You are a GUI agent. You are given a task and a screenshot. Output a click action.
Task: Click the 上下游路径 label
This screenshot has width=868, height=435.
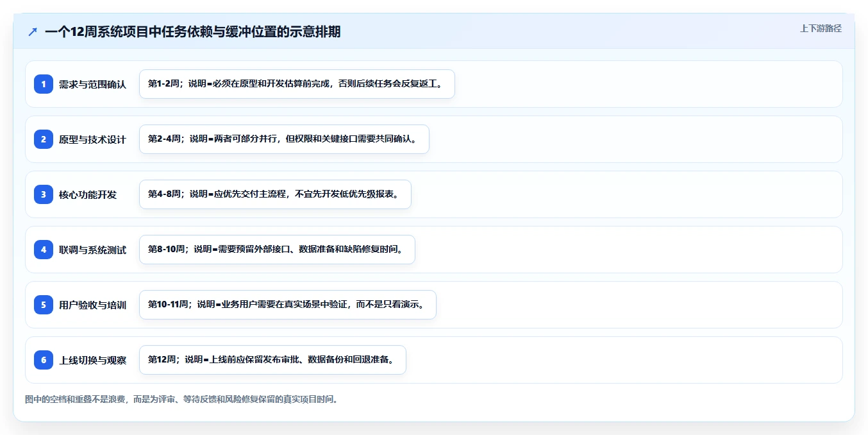coord(821,28)
